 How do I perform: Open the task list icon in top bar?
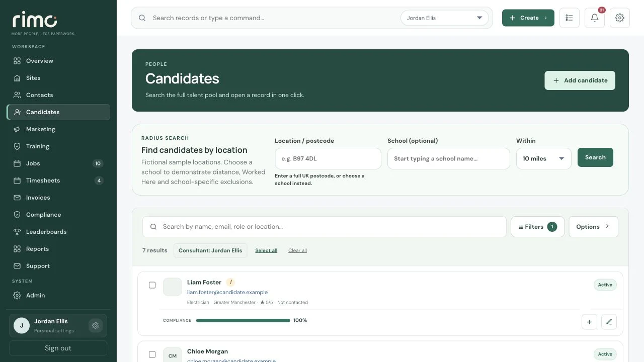[x=570, y=18]
